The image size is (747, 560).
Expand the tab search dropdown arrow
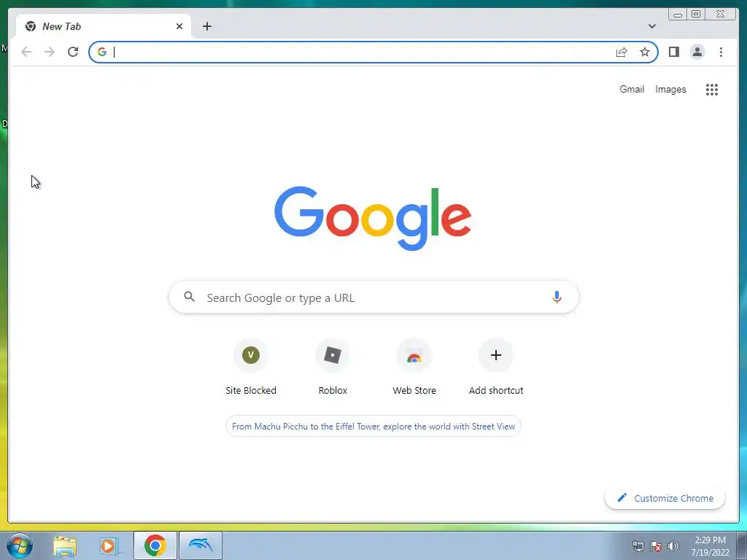pos(652,26)
